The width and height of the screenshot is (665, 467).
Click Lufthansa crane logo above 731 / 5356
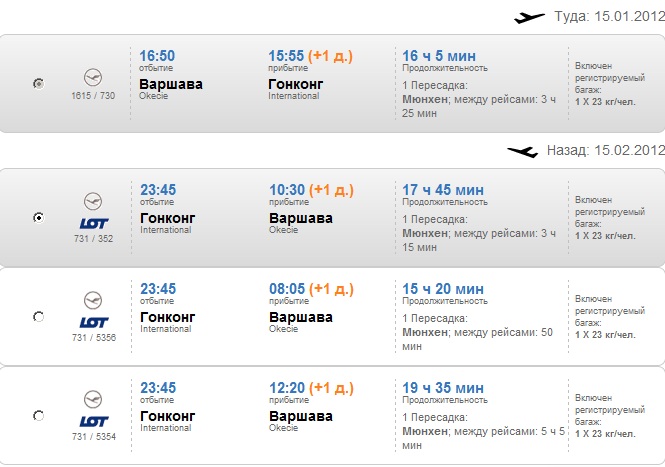pyautogui.click(x=94, y=300)
